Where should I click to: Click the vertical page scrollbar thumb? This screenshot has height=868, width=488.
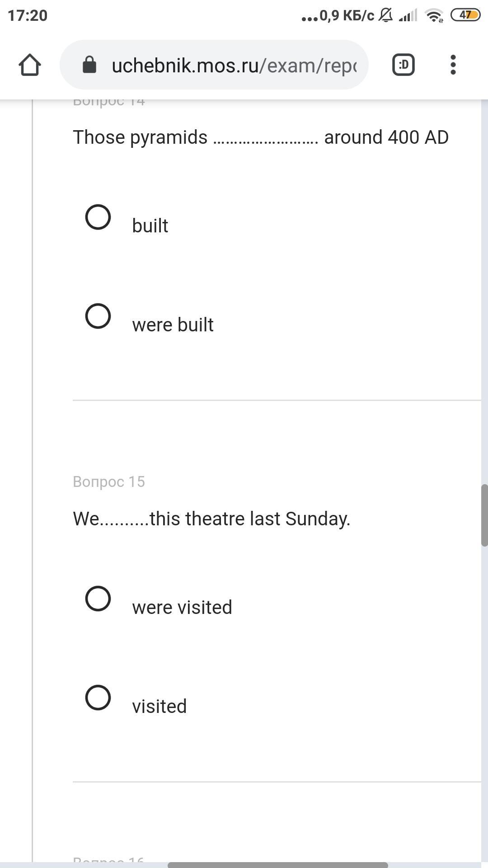[x=484, y=515]
